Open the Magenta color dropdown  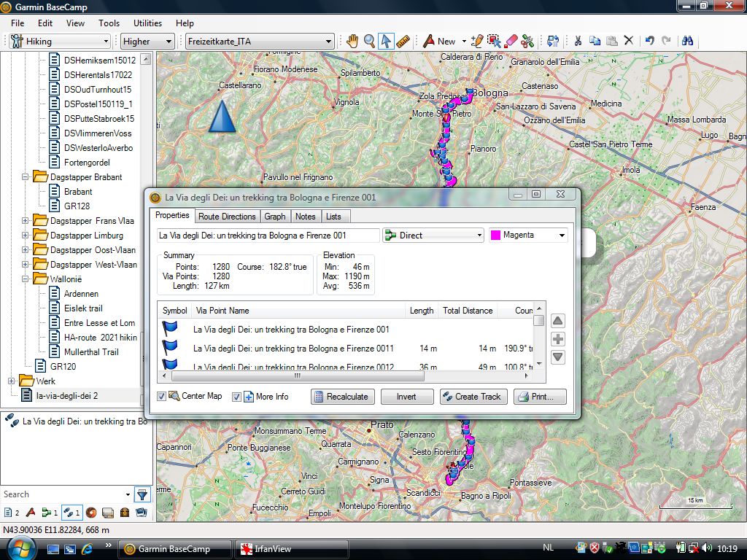tap(528, 236)
